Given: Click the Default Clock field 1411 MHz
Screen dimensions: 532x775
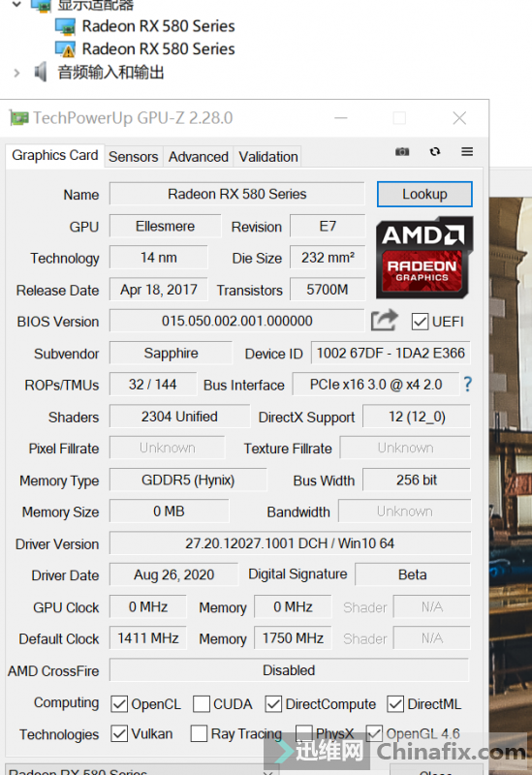Looking at the screenshot, I should coord(148,638).
